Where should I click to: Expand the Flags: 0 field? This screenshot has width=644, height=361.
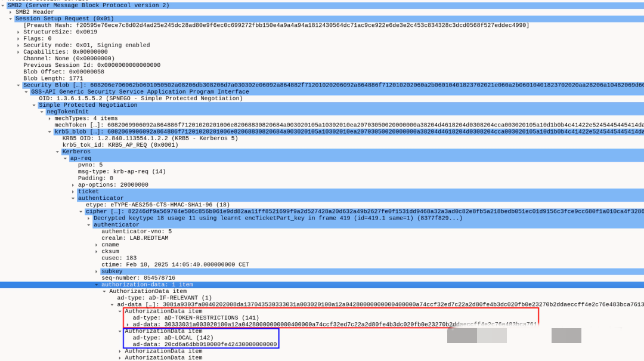(x=18, y=39)
